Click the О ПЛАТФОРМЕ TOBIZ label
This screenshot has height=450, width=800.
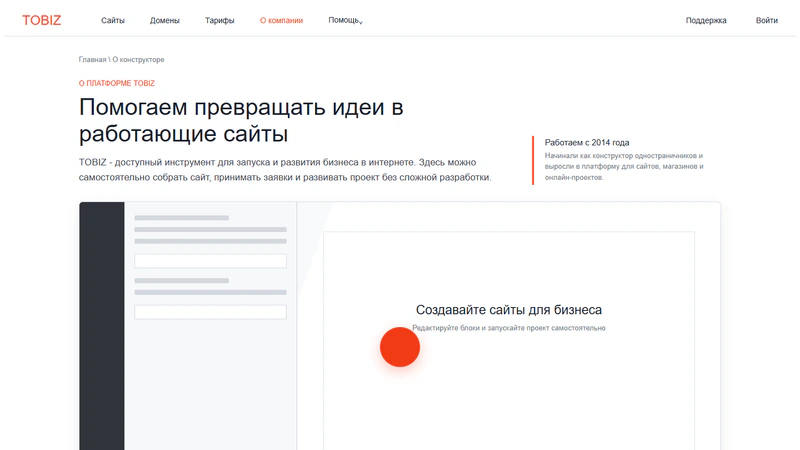click(x=116, y=83)
